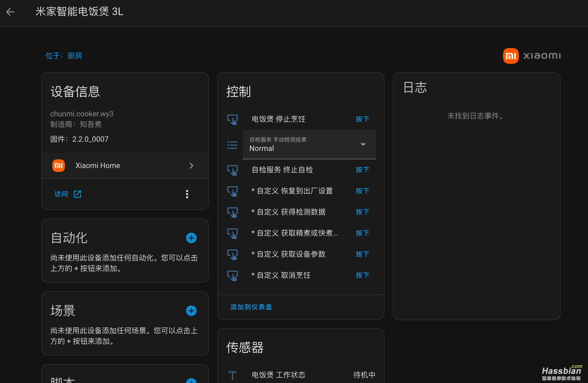Click the button icon beside 电饭煲 停止烹饪
This screenshot has height=383, width=588.
(x=233, y=119)
